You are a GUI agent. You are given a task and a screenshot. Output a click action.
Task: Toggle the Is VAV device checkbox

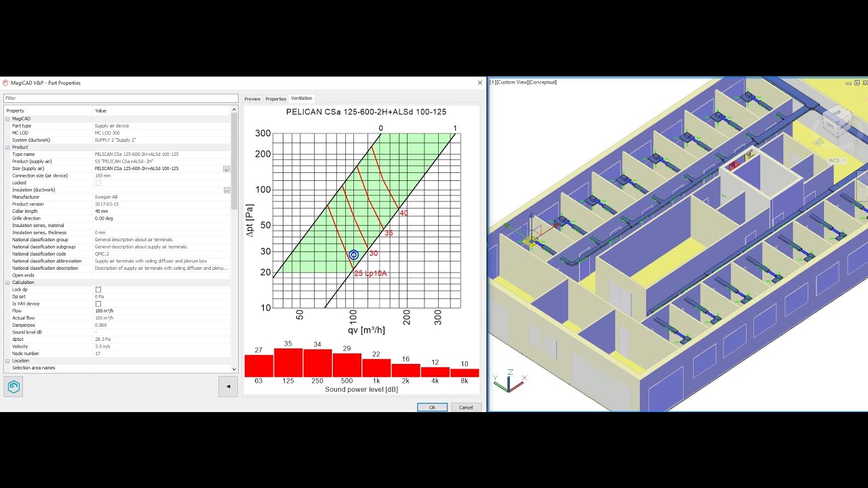[98, 304]
